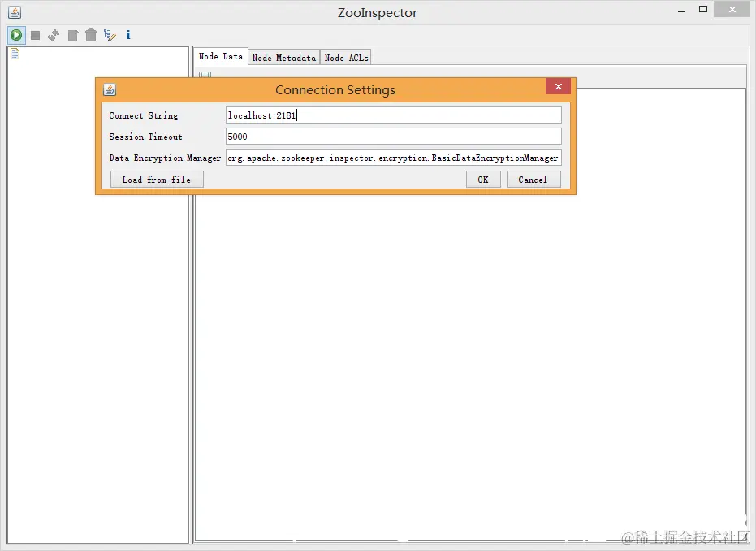The image size is (756, 551).
Task: Close the ZooInspector main window
Action: tap(732, 9)
